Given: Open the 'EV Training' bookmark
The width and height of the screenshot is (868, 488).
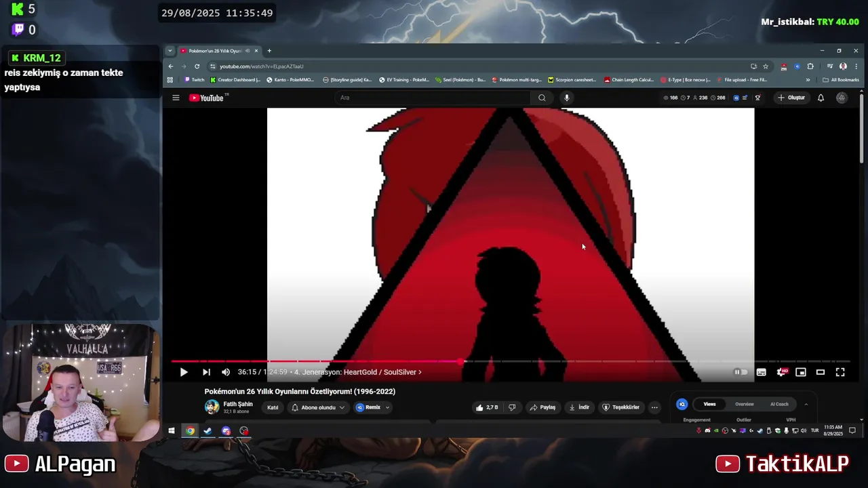Looking at the screenshot, I should click(x=404, y=80).
